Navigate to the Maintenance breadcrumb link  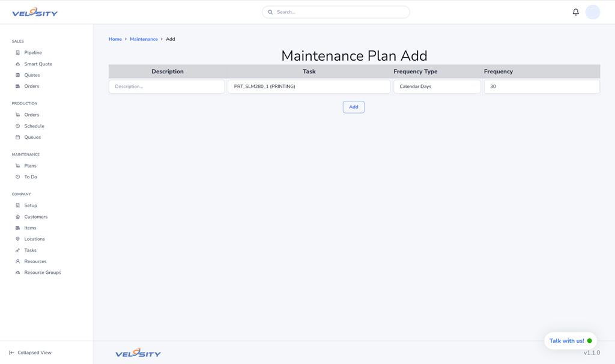pos(144,39)
